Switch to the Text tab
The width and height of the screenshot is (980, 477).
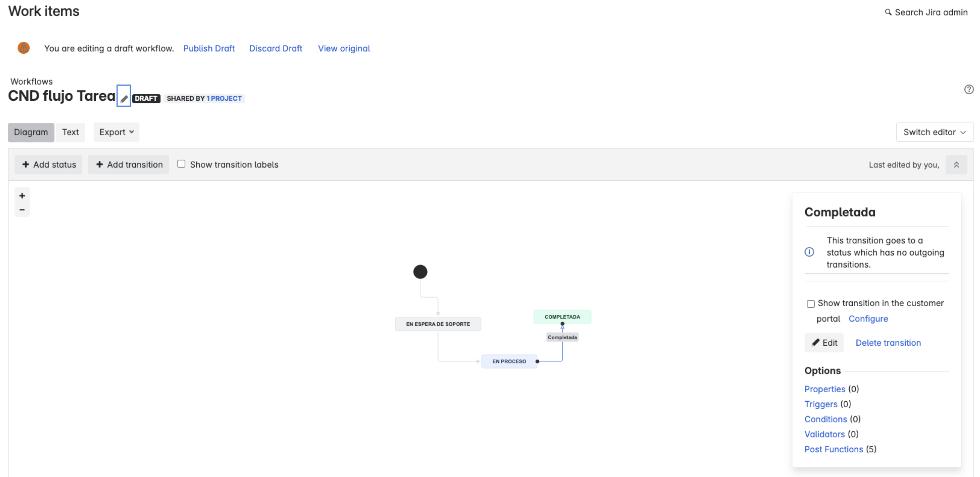pos(70,132)
